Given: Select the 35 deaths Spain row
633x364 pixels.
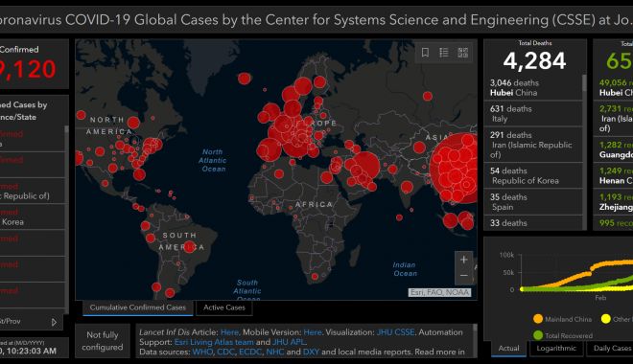Looking at the screenshot, I should point(533,202).
